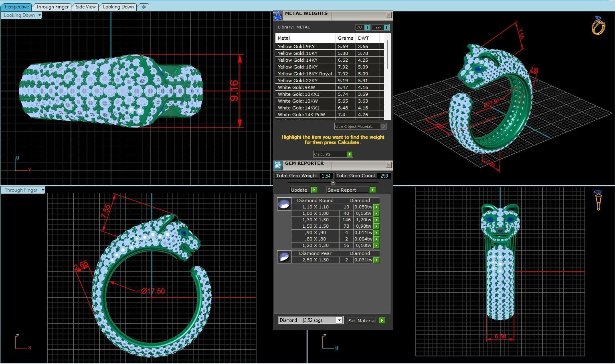Image resolution: width=615 pixels, height=364 pixels.
Task: Toggle the GV library switch
Action: [x=367, y=28]
